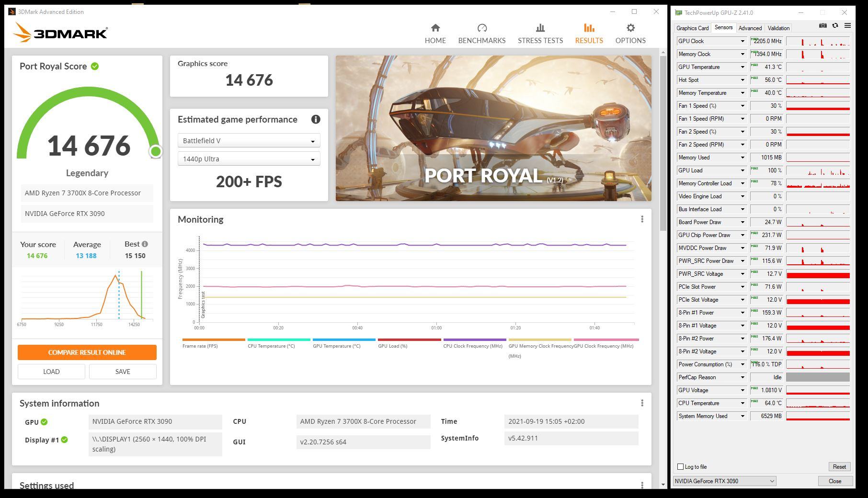868x498 pixels.
Task: Click the info icon beside Estimated game performance
Action: tap(316, 119)
